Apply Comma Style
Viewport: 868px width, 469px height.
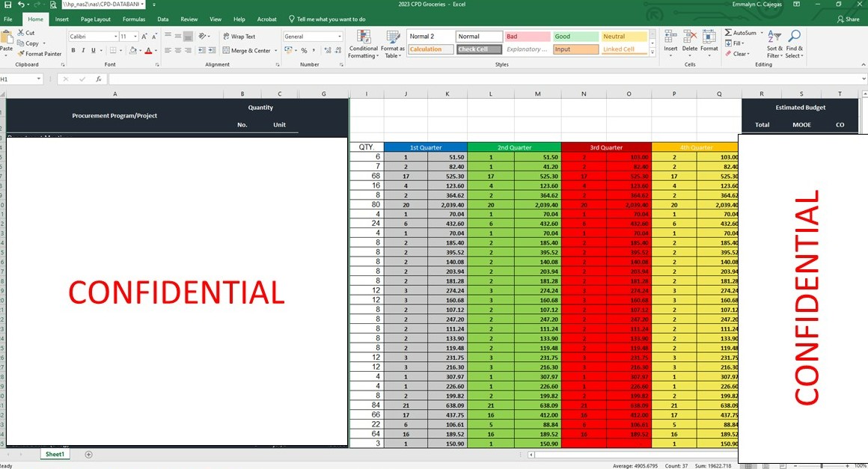[x=314, y=50]
